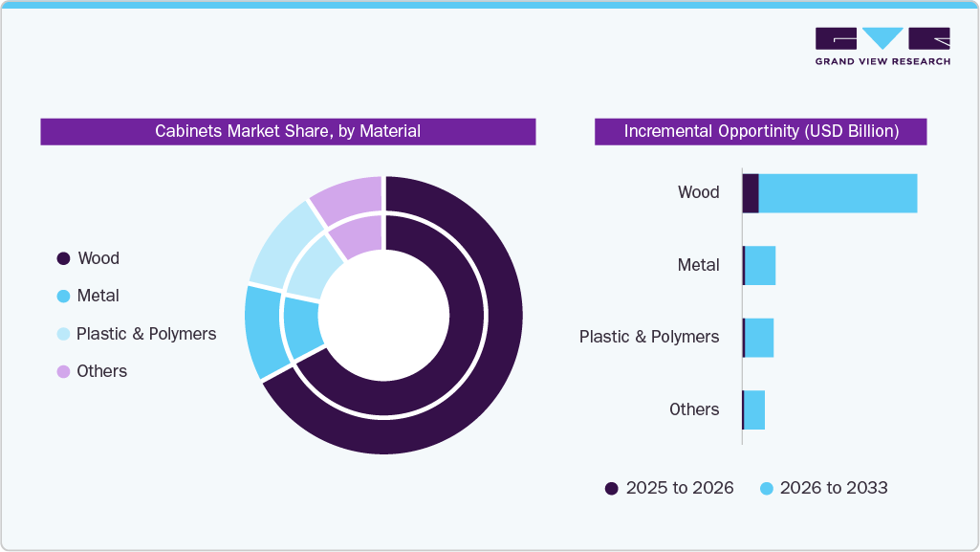Viewport: 980px width, 552px height.
Task: Select the 2025 to 2026 legend marker
Action: pyautogui.click(x=612, y=488)
